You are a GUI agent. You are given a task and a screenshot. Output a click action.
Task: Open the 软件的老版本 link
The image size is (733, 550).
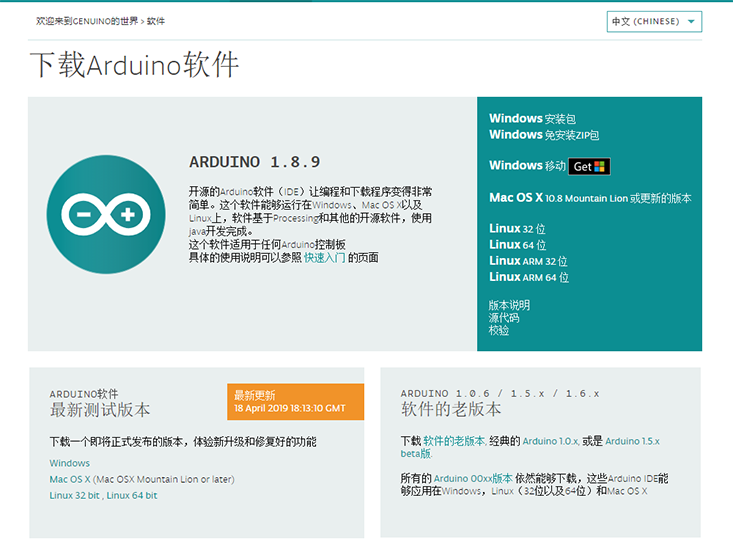(x=454, y=441)
